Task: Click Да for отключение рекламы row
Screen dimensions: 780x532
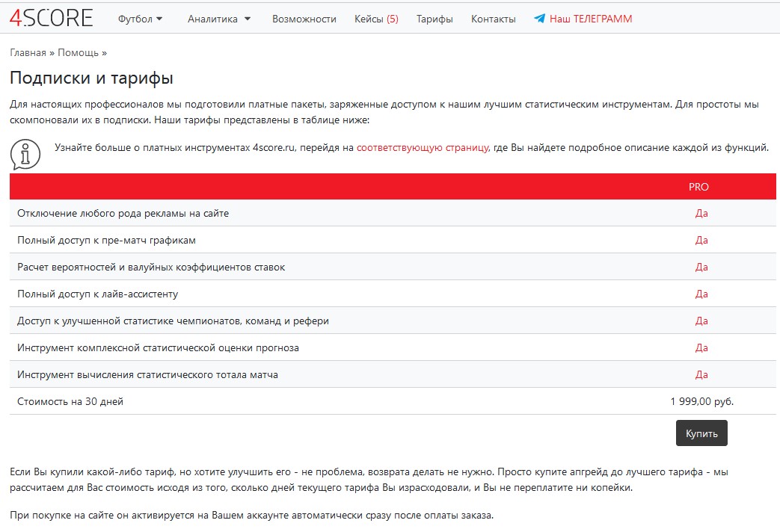Action: 701,213
